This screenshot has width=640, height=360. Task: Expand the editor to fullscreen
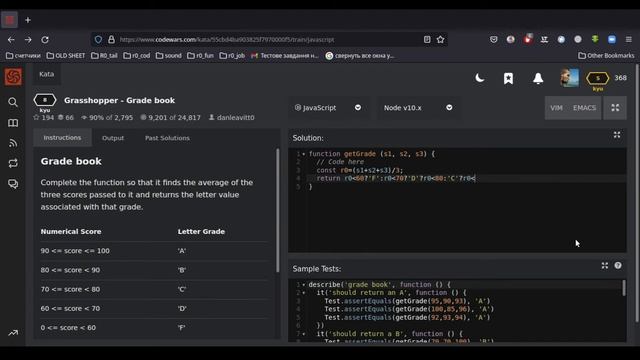tap(615, 108)
